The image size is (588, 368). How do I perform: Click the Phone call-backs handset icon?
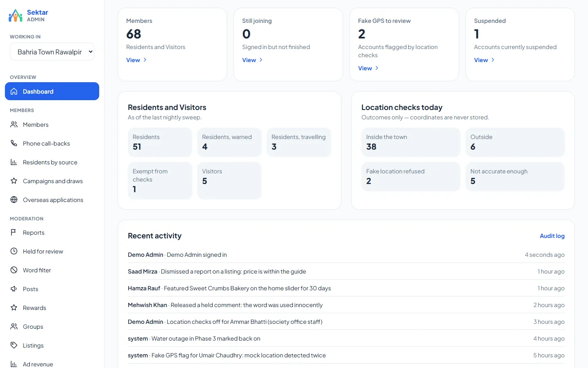coord(14,144)
